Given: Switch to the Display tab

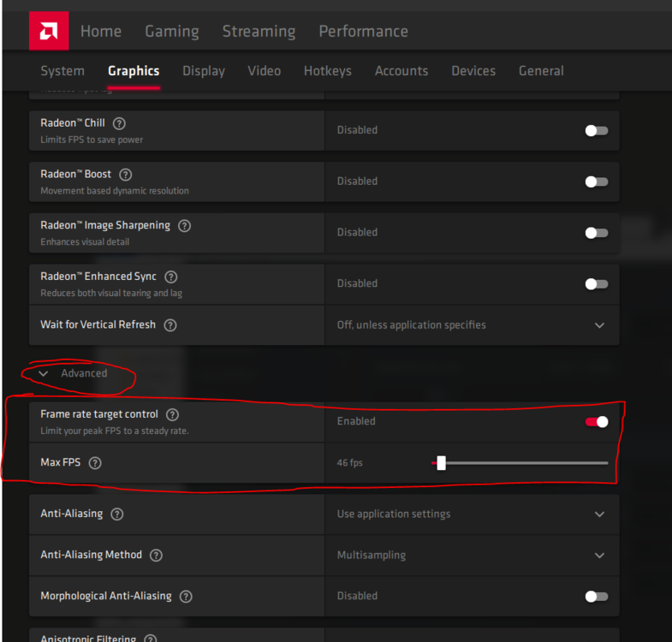Looking at the screenshot, I should 204,71.
